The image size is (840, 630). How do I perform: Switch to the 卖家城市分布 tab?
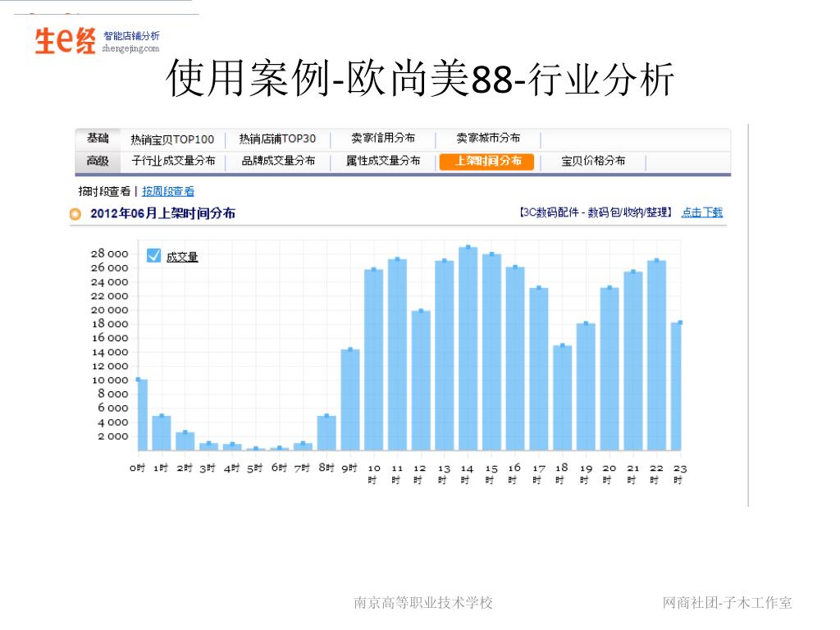[488, 138]
